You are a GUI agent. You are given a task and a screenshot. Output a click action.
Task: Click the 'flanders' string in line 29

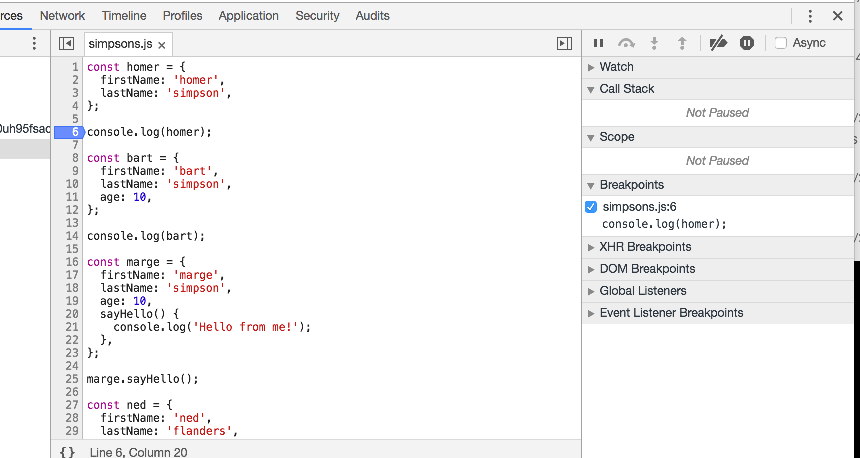pos(202,431)
